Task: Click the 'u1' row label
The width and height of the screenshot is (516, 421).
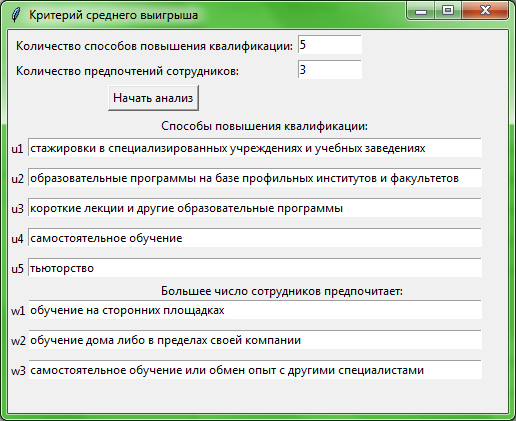Action: pyautogui.click(x=17, y=149)
